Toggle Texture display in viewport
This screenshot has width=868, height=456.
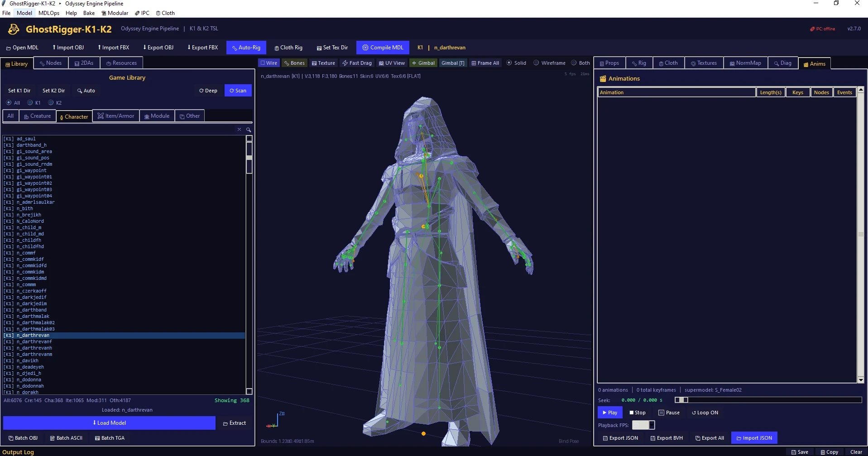(x=323, y=63)
